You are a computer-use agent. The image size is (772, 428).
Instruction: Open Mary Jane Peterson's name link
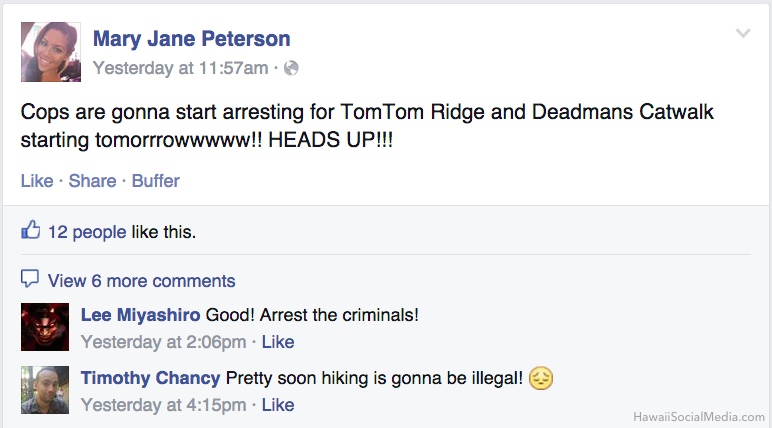pos(192,39)
